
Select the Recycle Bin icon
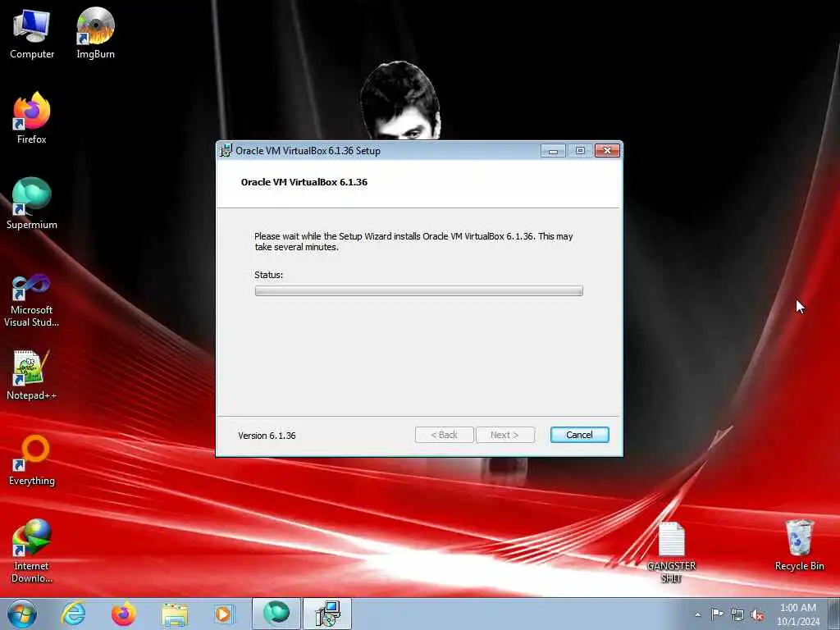click(x=799, y=546)
